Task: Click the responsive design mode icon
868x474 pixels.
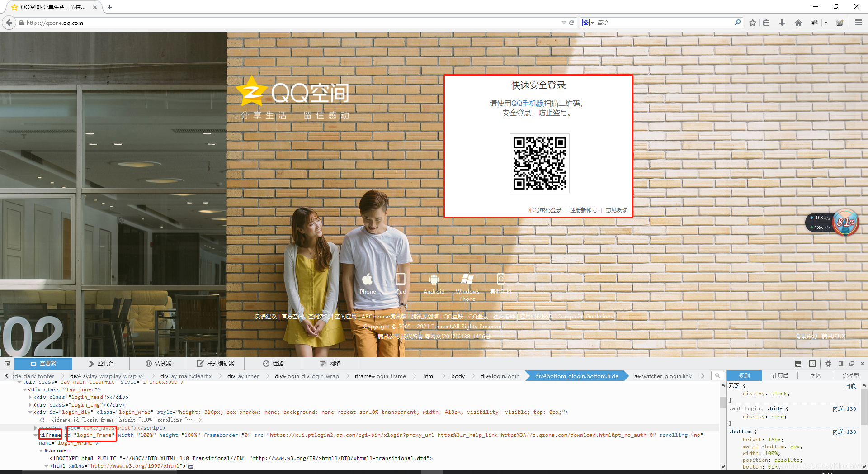Action: click(x=812, y=364)
